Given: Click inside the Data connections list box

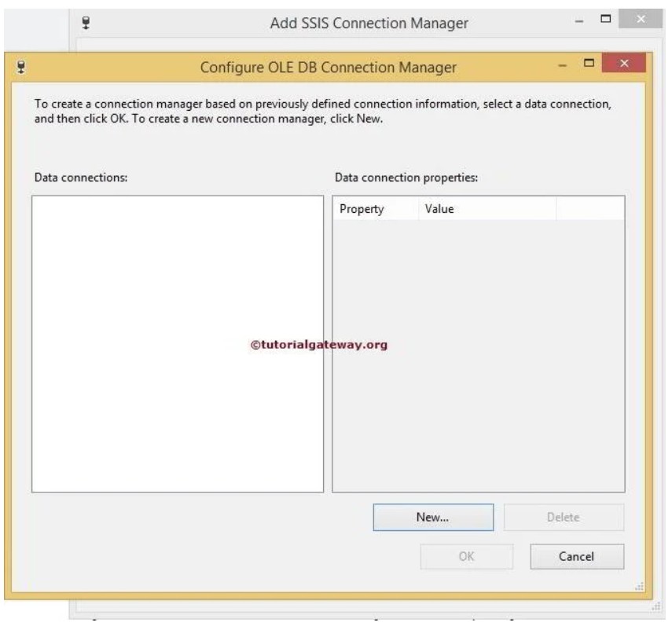Looking at the screenshot, I should [x=178, y=344].
